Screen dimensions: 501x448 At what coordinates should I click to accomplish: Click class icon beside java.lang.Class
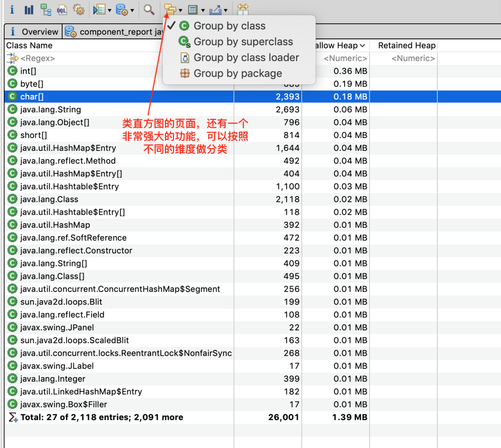(13, 199)
